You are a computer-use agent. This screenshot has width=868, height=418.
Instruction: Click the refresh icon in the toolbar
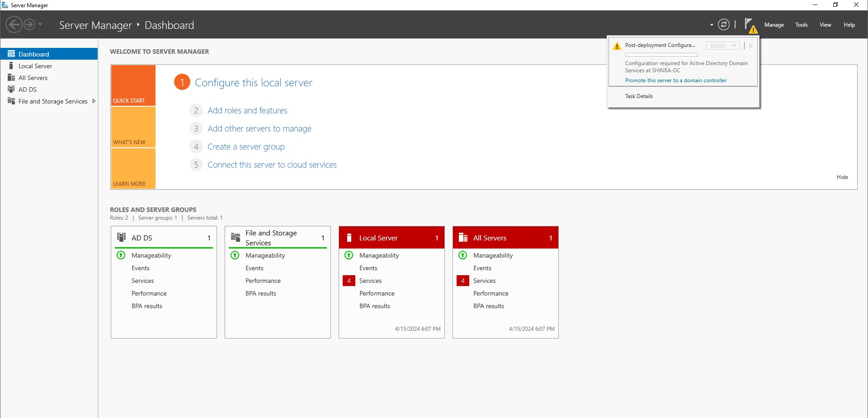tap(724, 24)
